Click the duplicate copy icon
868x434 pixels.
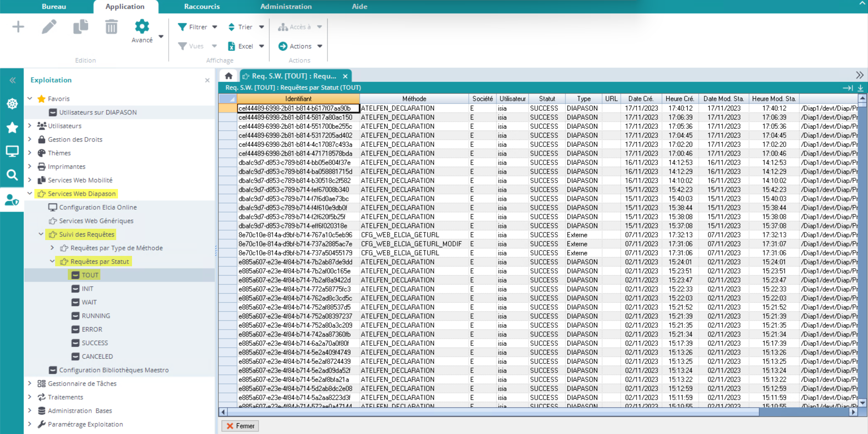[x=80, y=27]
